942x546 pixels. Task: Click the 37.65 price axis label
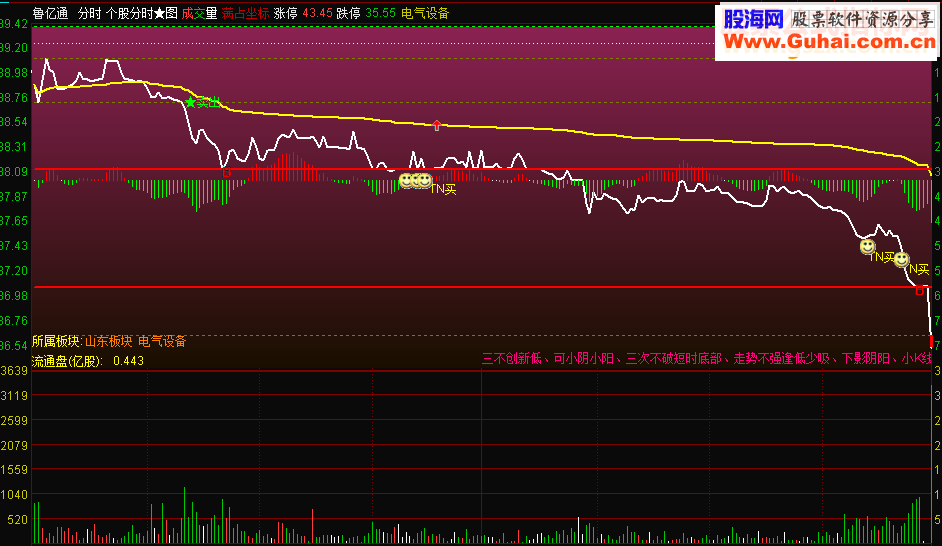14,221
